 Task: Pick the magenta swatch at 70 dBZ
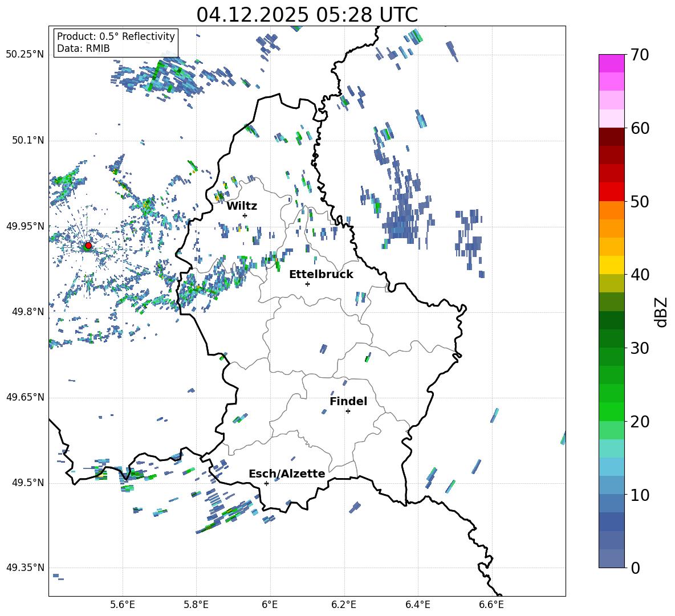click(x=612, y=63)
